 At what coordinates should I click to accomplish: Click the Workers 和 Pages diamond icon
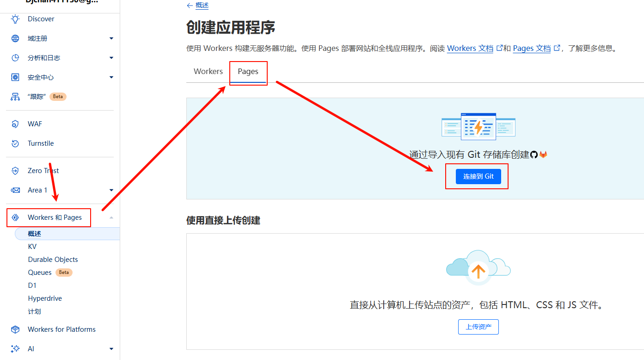[15, 217]
